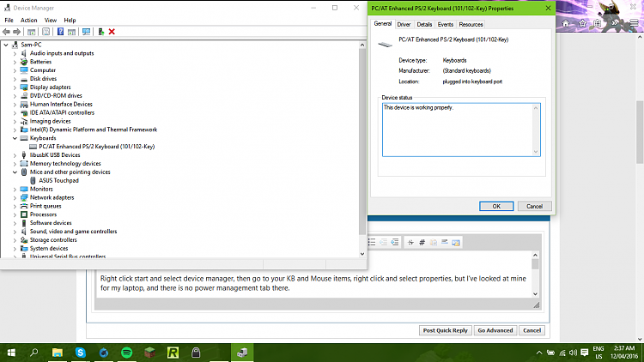Open the browser hamburger menu
644x362 pixels.
635,23
